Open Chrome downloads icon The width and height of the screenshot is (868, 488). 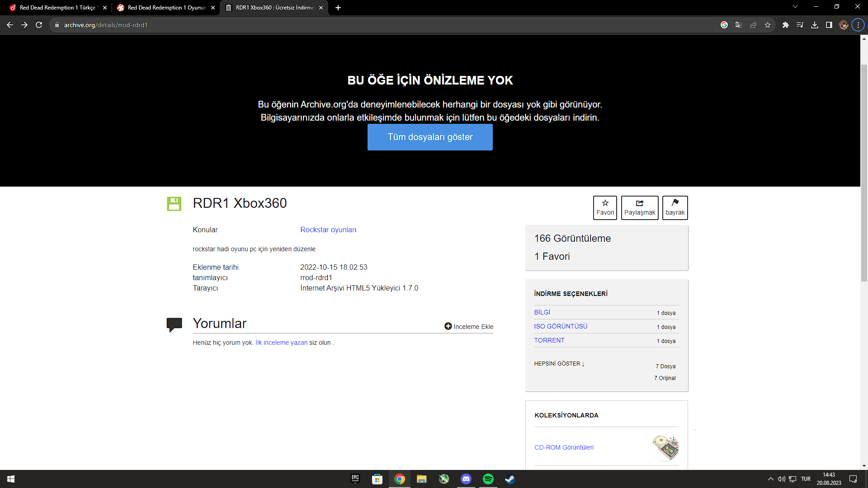tap(815, 25)
